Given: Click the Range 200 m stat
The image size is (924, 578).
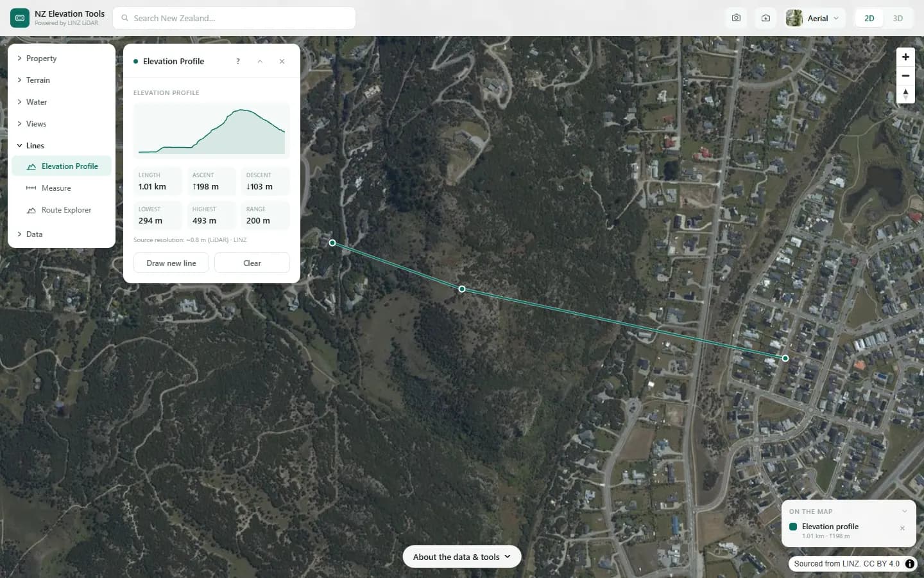Looking at the screenshot, I should 266,215.
